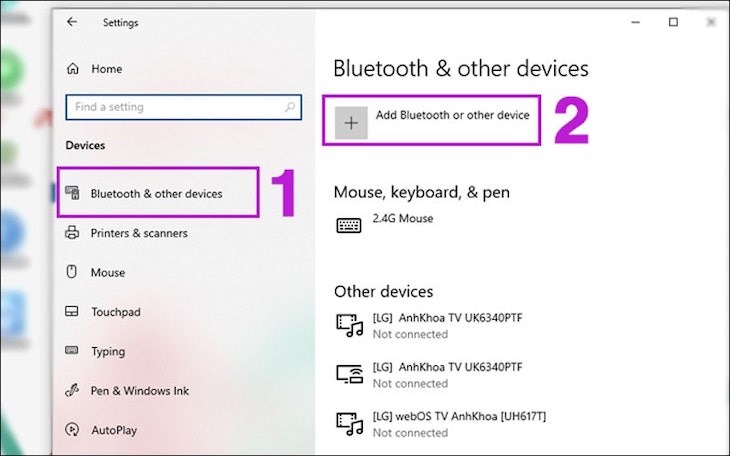
Task: Click the Printers & scanners icon
Action: click(72, 233)
